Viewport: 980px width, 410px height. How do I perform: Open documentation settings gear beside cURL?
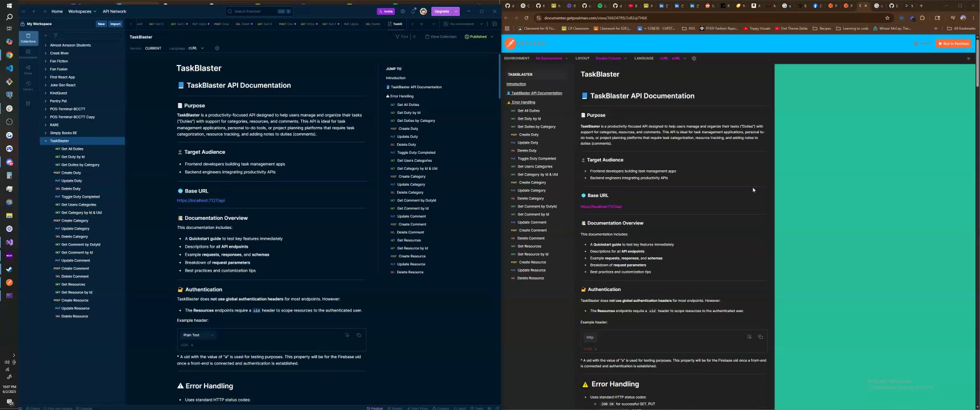[x=217, y=48]
